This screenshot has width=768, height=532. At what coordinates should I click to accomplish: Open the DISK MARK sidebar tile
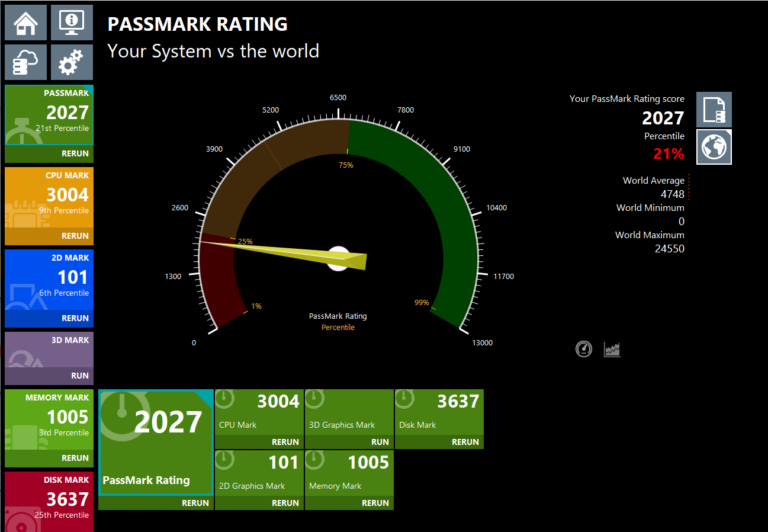[49, 500]
